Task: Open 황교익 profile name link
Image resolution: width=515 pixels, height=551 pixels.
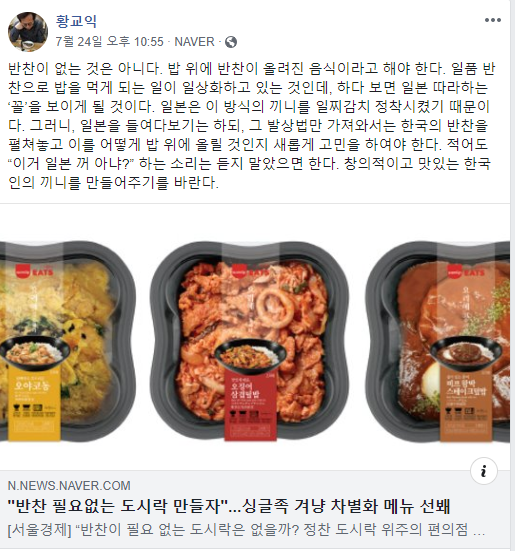Action: pos(76,21)
